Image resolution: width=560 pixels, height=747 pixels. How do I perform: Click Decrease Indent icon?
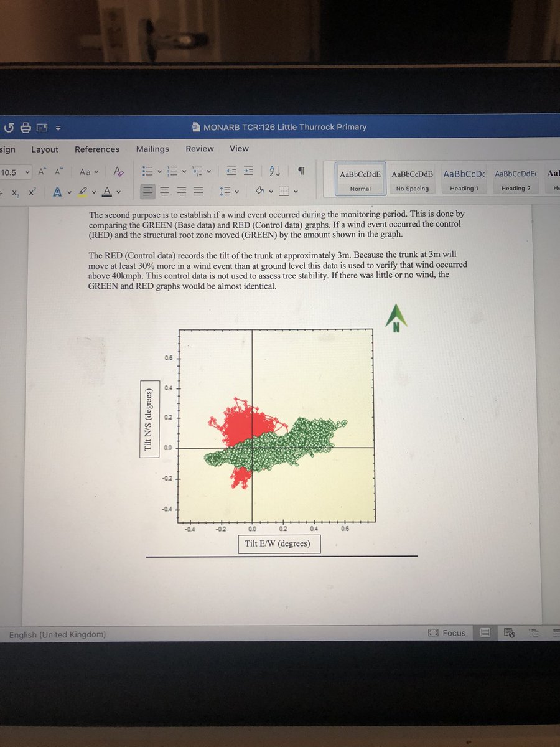pyautogui.click(x=231, y=171)
